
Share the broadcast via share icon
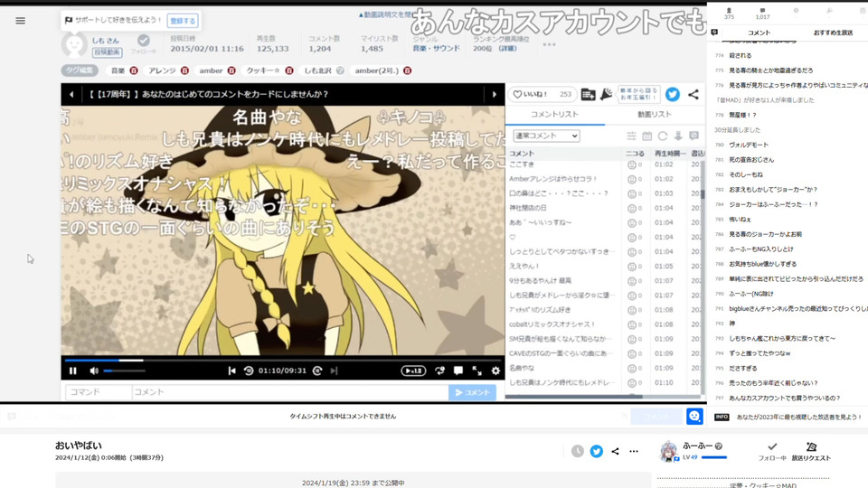point(615,451)
